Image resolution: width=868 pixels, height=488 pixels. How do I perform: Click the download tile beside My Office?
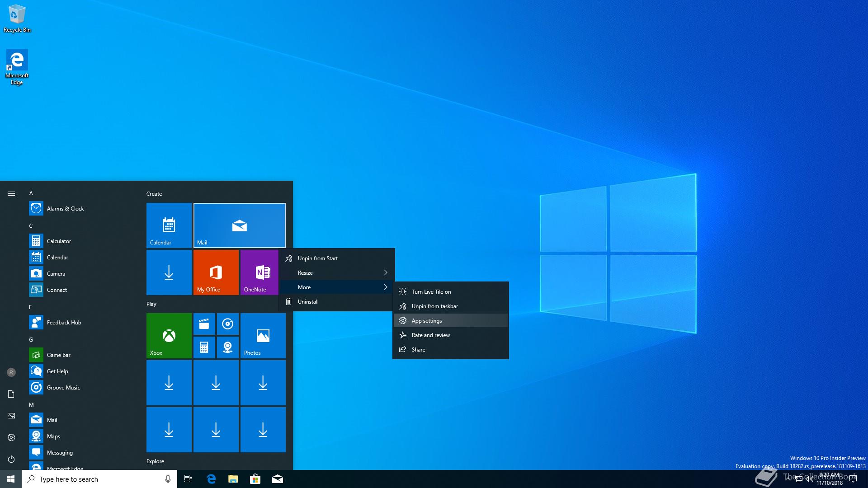coord(169,272)
